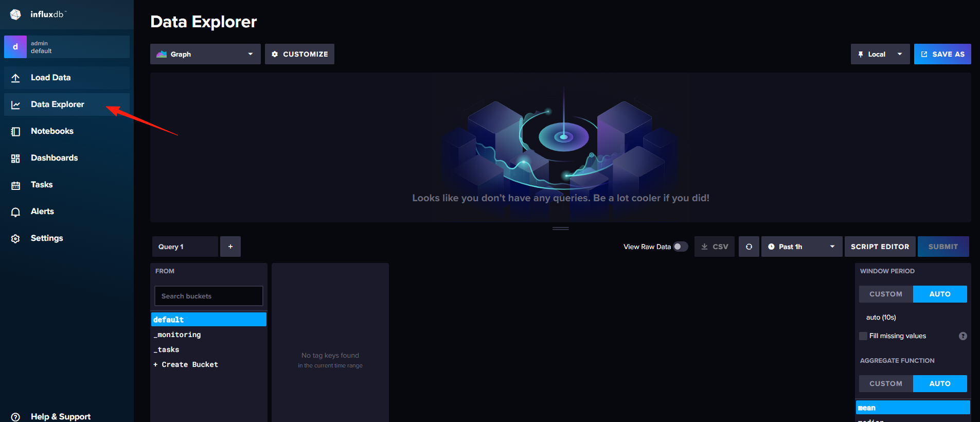Select the Query 1 tab
Viewport: 980px width, 422px height.
click(x=185, y=247)
